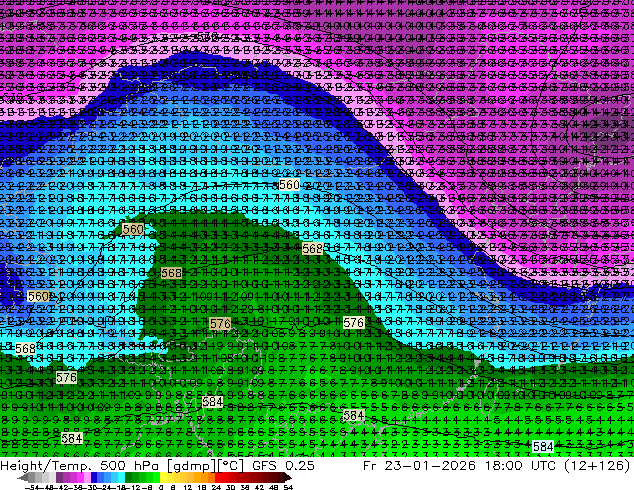
Task: Click the 'GFS 0.25' model label
Action: [x=283, y=465]
